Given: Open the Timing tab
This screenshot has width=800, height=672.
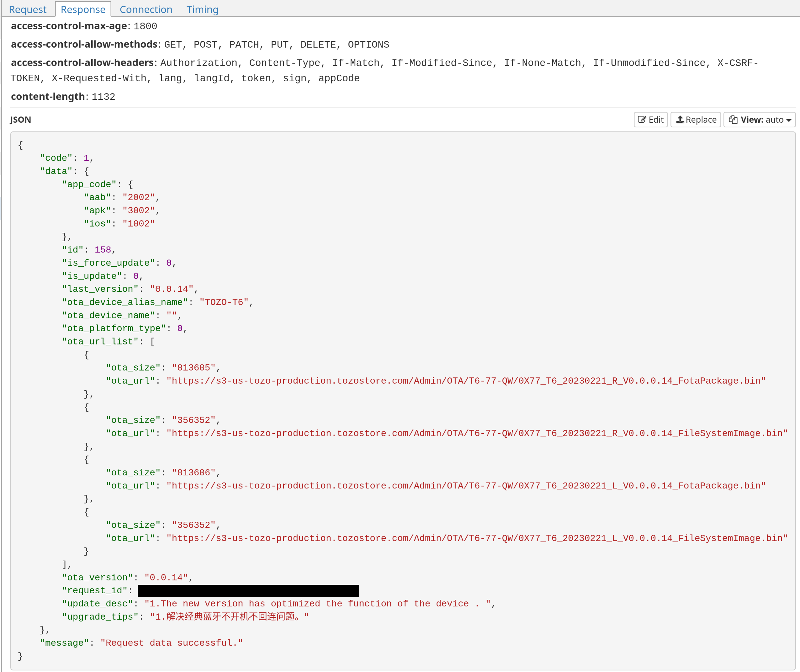Looking at the screenshot, I should pyautogui.click(x=202, y=9).
